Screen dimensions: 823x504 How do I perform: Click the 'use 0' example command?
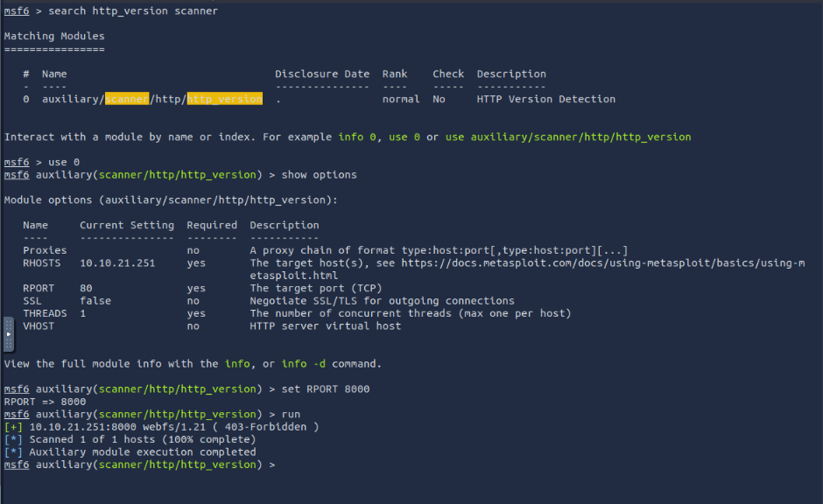tap(404, 136)
